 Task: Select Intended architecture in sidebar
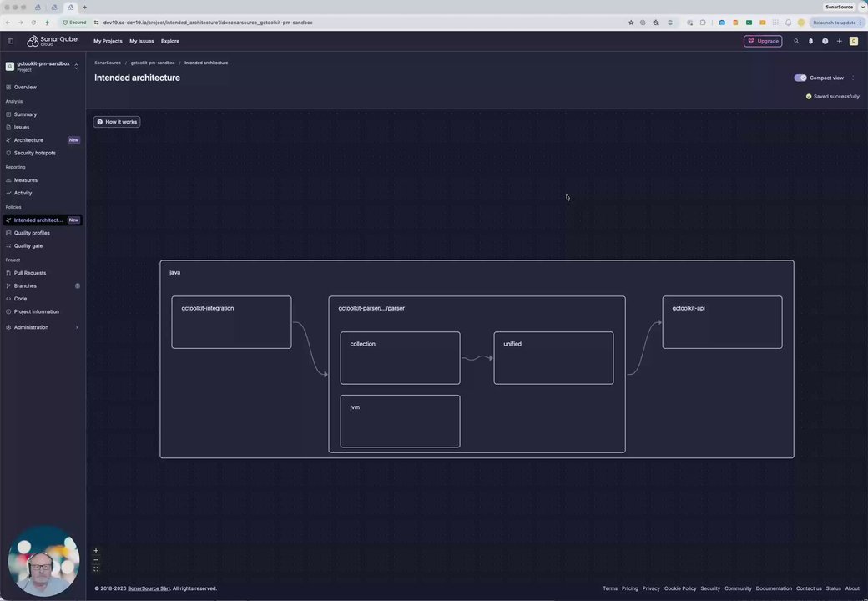pyautogui.click(x=42, y=220)
